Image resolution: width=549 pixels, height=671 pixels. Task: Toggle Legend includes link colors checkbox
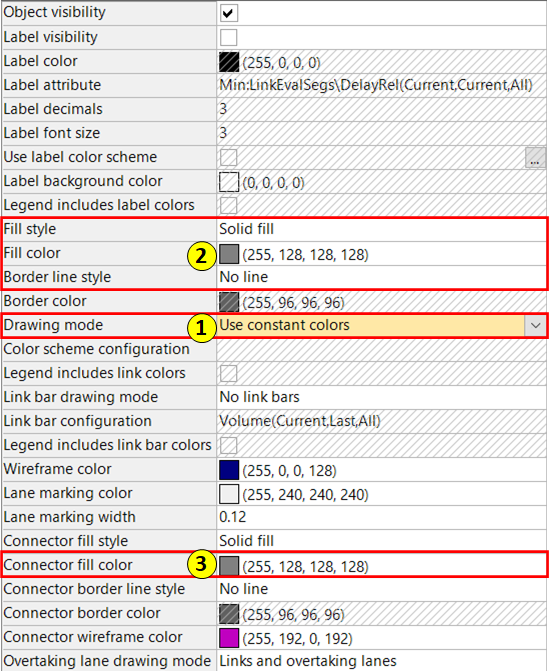229,373
